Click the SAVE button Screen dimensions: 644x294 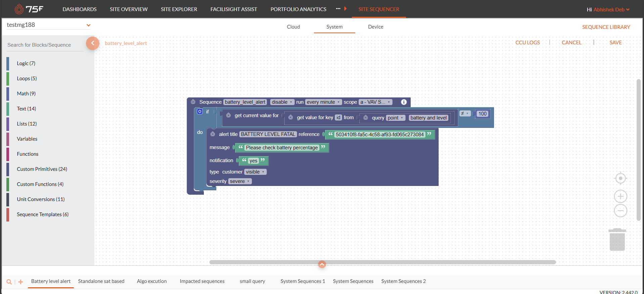tap(615, 43)
